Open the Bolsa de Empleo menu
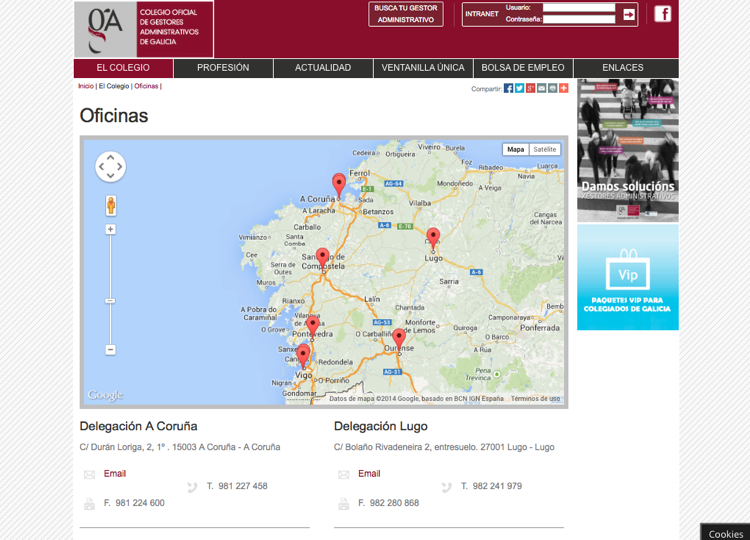Viewport: 750px width, 540px height. [x=523, y=68]
